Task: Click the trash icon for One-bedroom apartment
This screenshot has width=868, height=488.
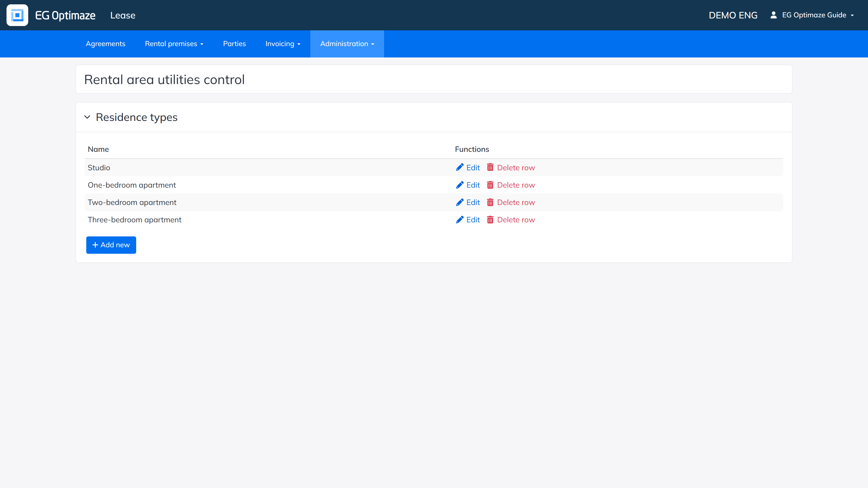Action: [490, 185]
